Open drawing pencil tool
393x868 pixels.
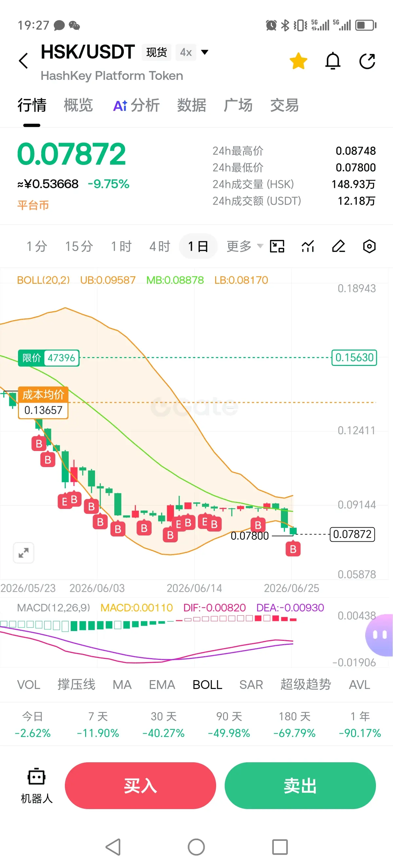tap(338, 246)
